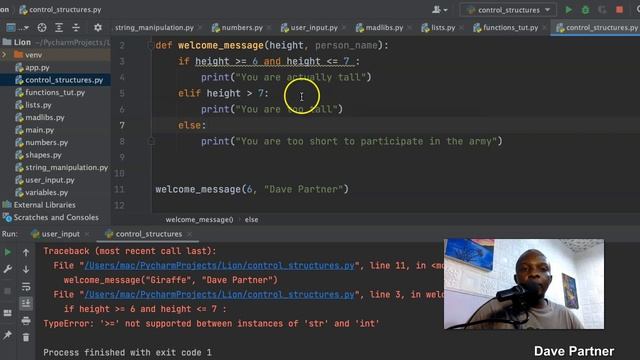Viewport: 640px width, 360px height.
Task: Clear console with trash icon
Action: click(x=26, y=337)
